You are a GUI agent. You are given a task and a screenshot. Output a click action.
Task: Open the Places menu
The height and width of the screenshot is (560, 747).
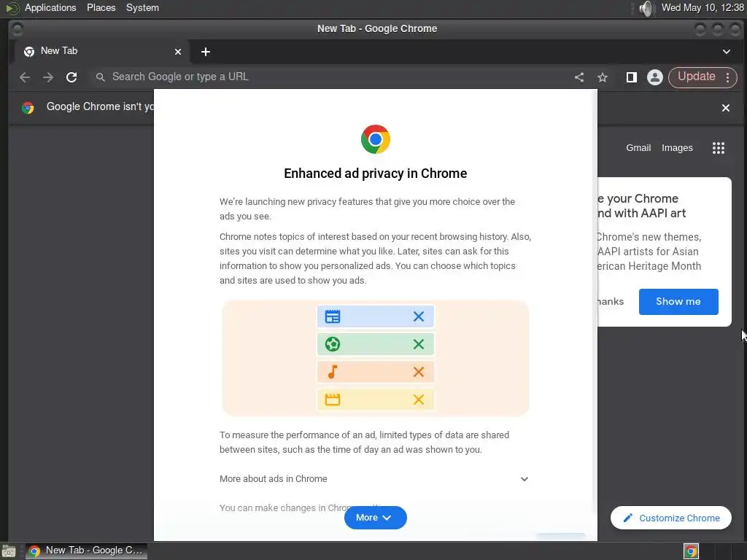(101, 7)
